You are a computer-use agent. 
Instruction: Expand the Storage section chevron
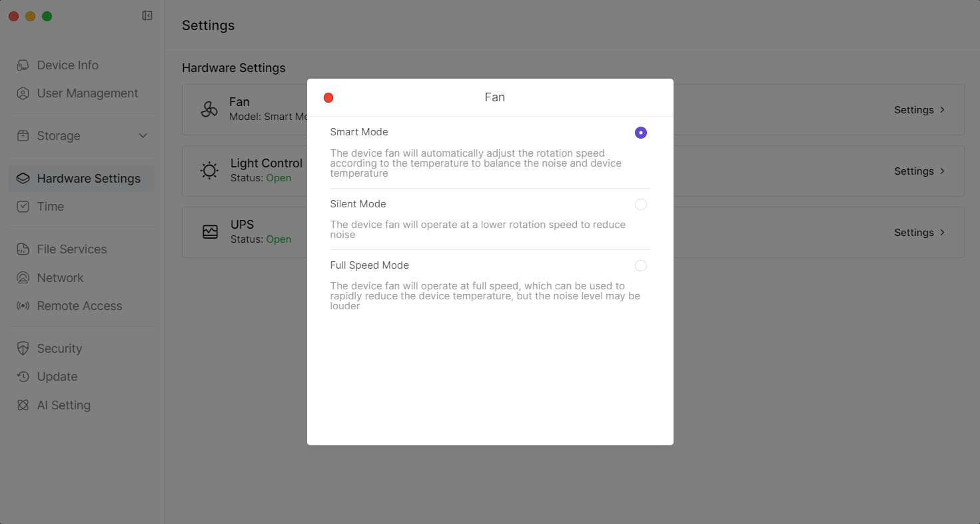(143, 136)
